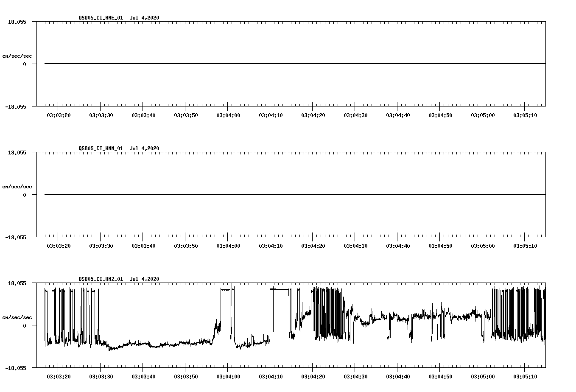Click the 0 axis value on HNZ plot

pos(25,325)
